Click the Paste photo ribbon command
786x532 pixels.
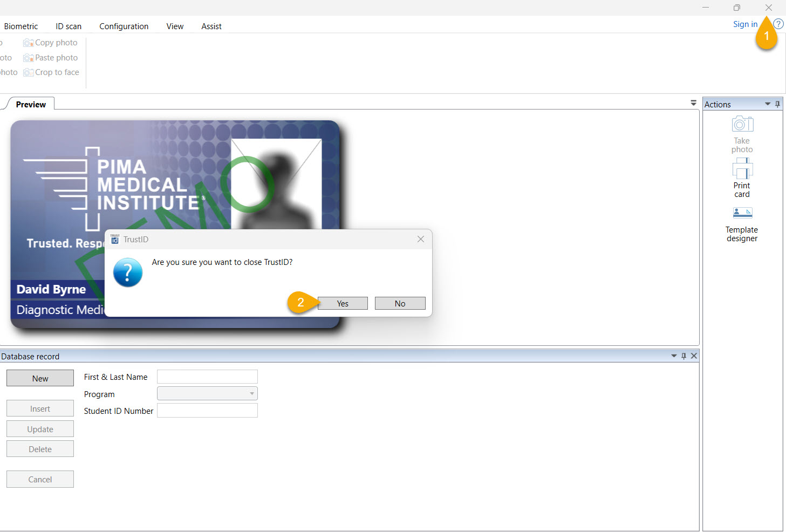[x=51, y=58]
